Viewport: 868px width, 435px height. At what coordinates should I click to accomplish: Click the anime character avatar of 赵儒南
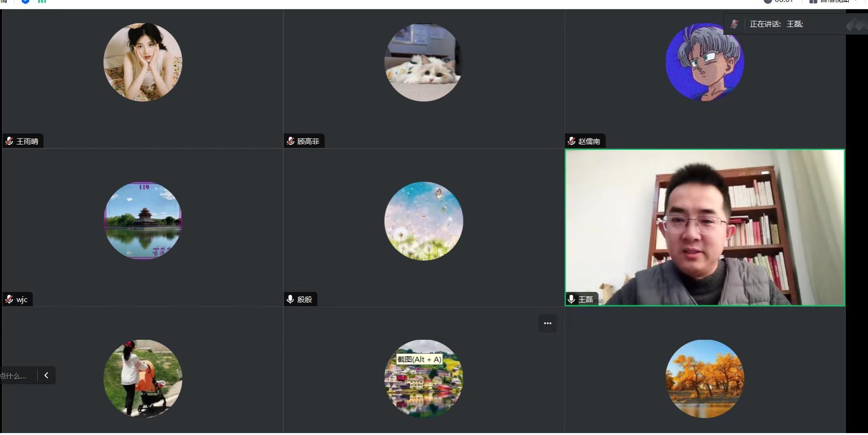pos(705,62)
